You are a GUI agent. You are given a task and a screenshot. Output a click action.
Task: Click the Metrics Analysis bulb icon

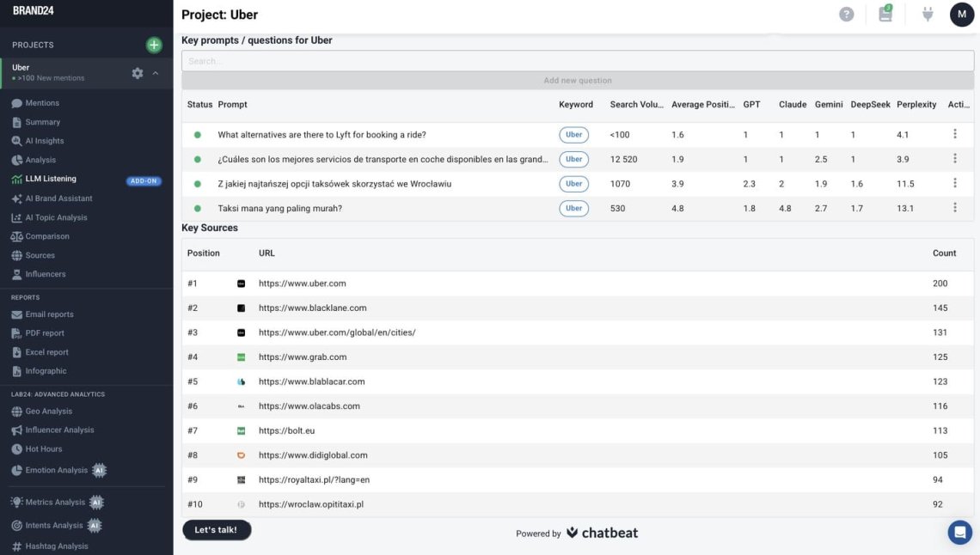click(x=17, y=502)
